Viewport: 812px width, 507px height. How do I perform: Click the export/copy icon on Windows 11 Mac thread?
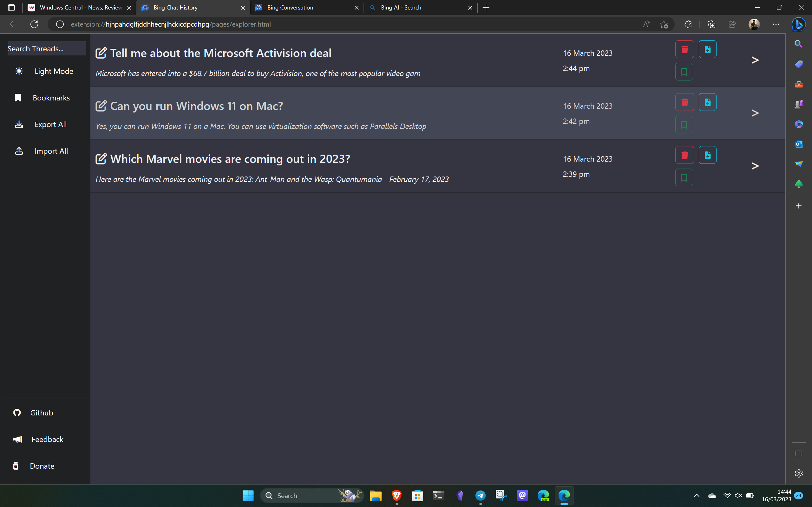(707, 102)
